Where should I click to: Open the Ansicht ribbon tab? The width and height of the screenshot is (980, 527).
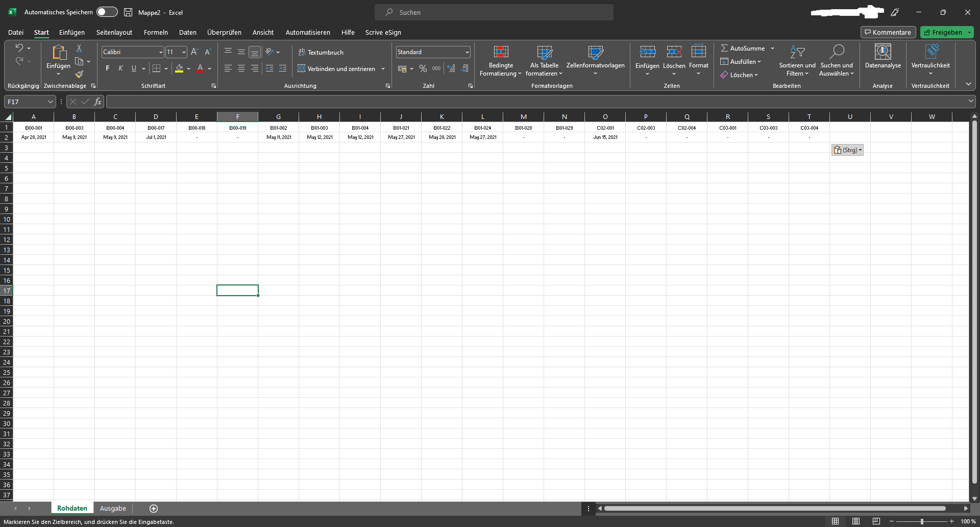[263, 32]
